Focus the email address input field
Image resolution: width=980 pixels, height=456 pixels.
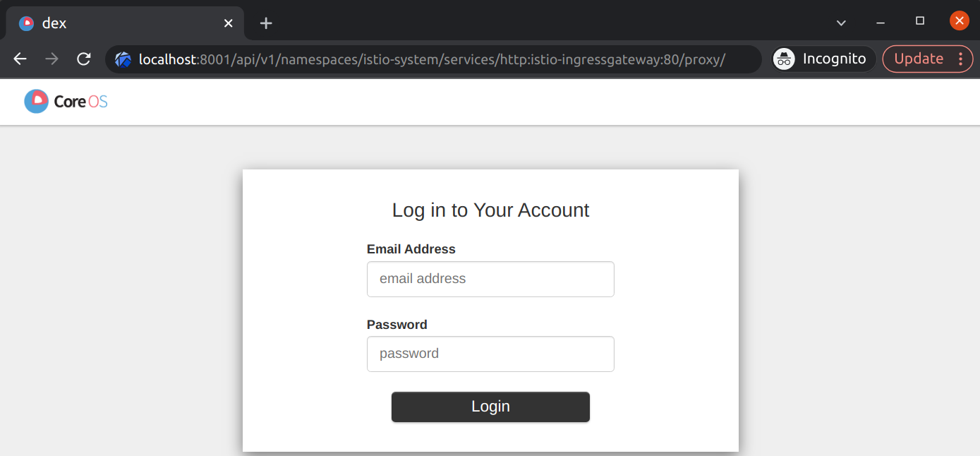[x=490, y=279]
